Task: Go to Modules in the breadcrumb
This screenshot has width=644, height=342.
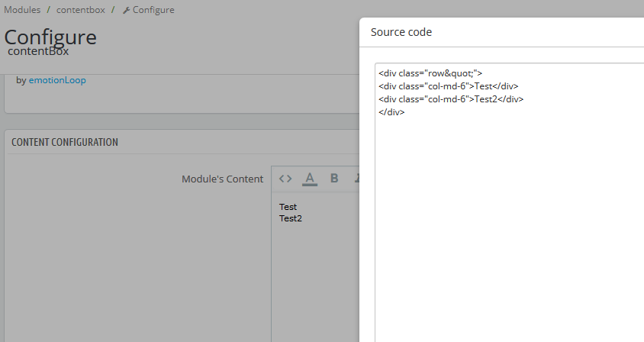Action: coord(22,10)
